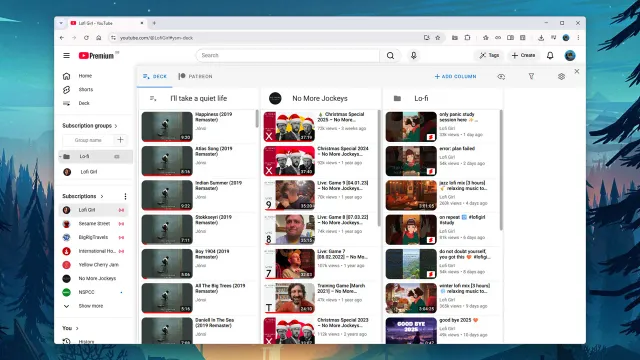Bookmark this page with star icon
The image size is (640, 360).
(438, 38)
